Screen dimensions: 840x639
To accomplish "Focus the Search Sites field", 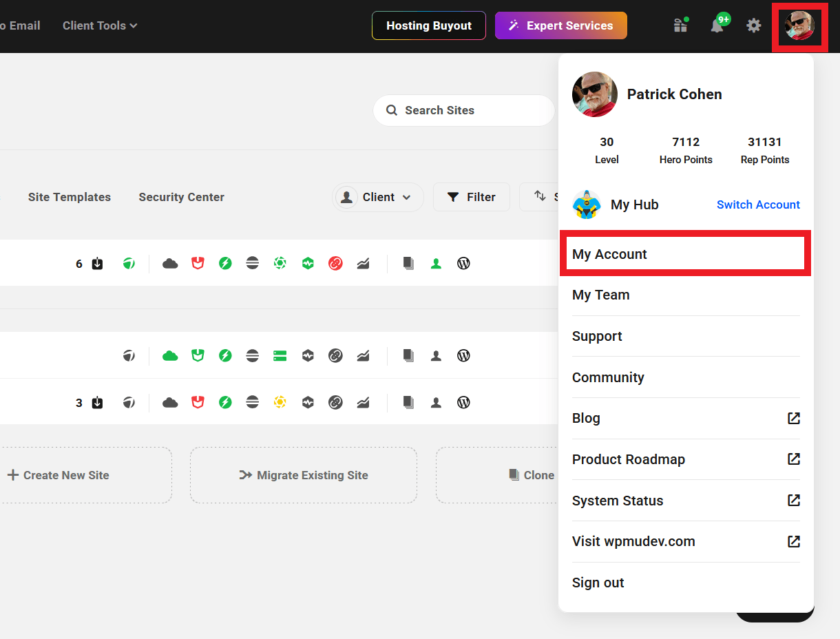I will click(x=463, y=110).
